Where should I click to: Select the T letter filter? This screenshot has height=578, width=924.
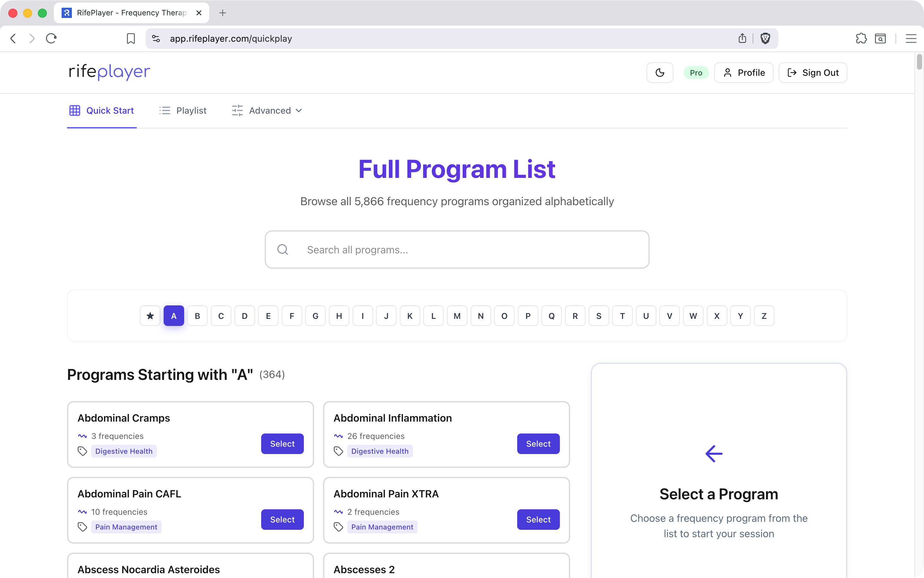click(622, 316)
